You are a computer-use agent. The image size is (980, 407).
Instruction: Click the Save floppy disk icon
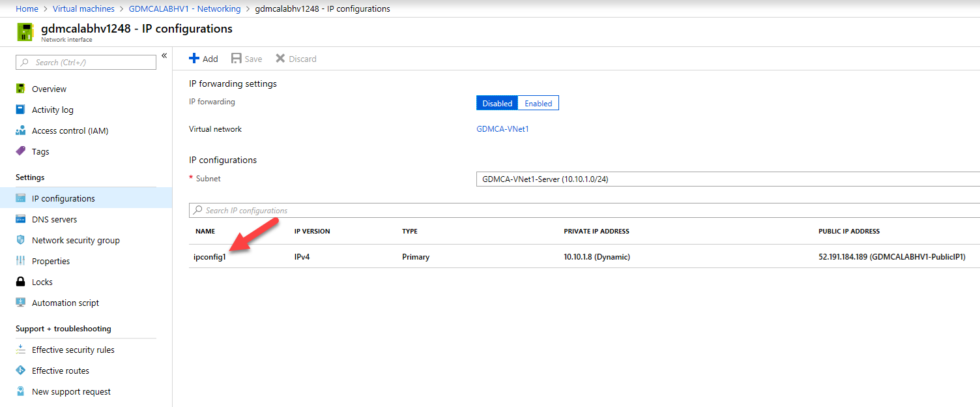(x=237, y=59)
